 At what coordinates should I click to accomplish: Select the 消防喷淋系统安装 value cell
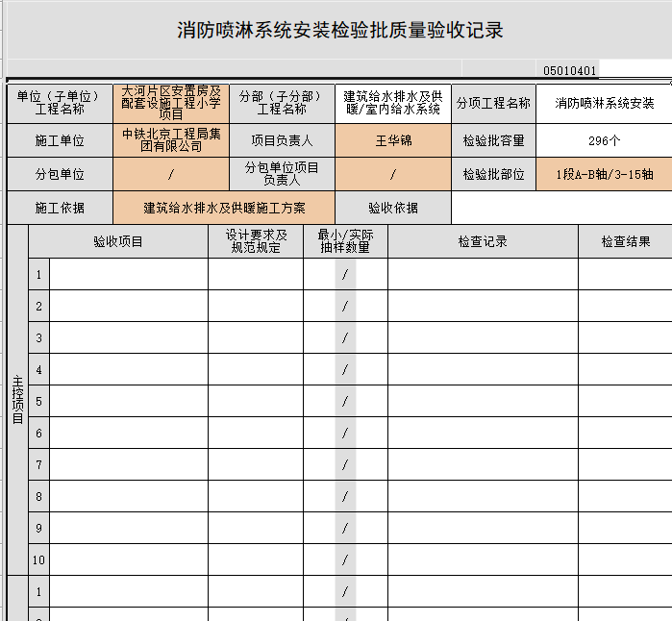tap(605, 103)
